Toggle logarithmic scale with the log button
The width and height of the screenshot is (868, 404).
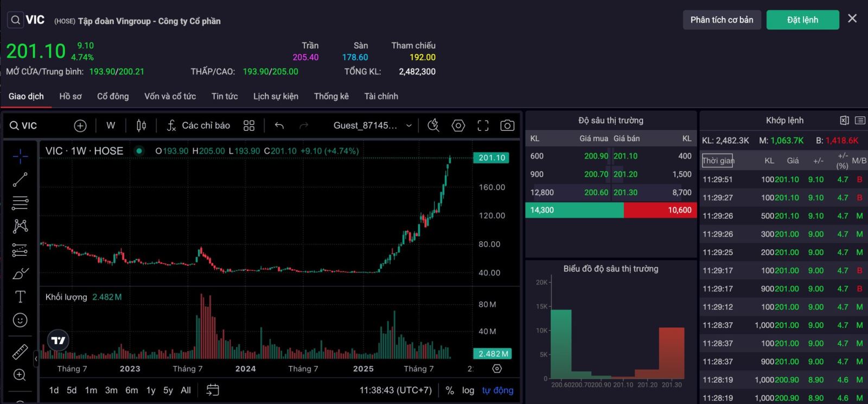[x=468, y=390]
